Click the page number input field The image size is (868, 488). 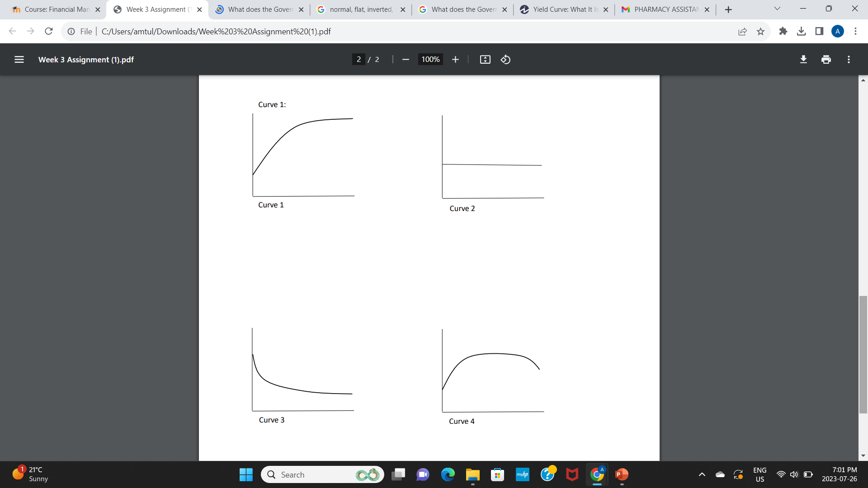coord(359,59)
